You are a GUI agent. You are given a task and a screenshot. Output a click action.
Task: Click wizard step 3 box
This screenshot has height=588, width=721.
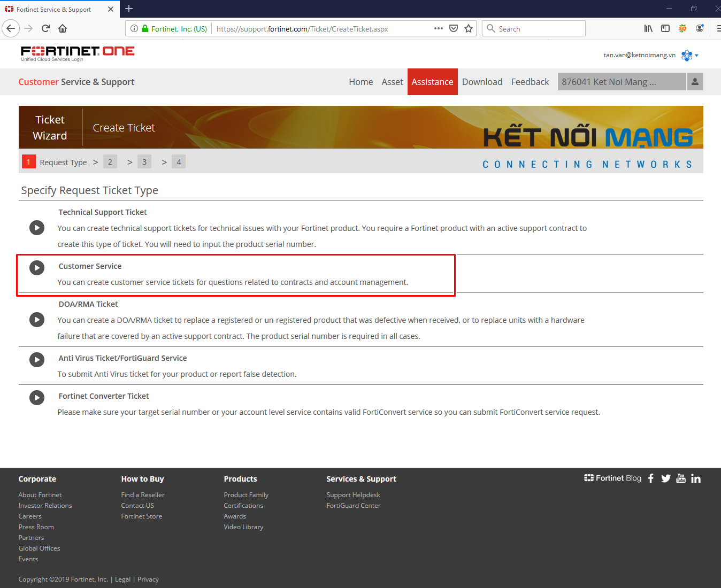tap(144, 161)
